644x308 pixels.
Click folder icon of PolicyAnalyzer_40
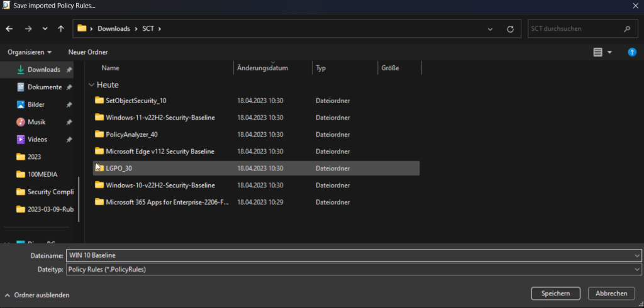coord(99,134)
